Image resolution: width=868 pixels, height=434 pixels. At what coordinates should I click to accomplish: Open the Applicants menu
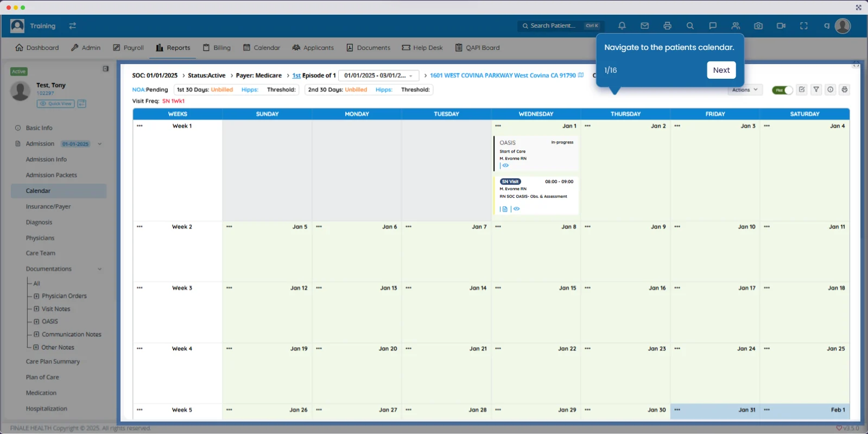click(313, 48)
